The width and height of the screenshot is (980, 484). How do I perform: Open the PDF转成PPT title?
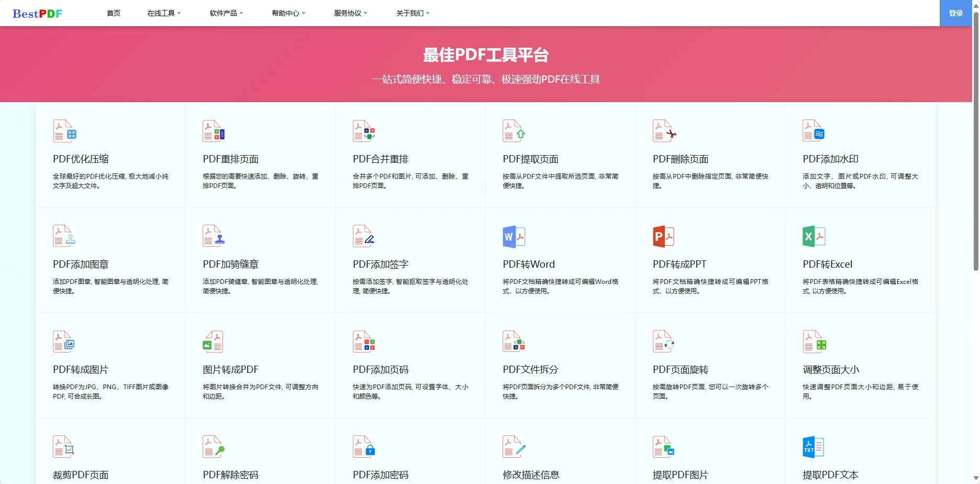tap(680, 265)
